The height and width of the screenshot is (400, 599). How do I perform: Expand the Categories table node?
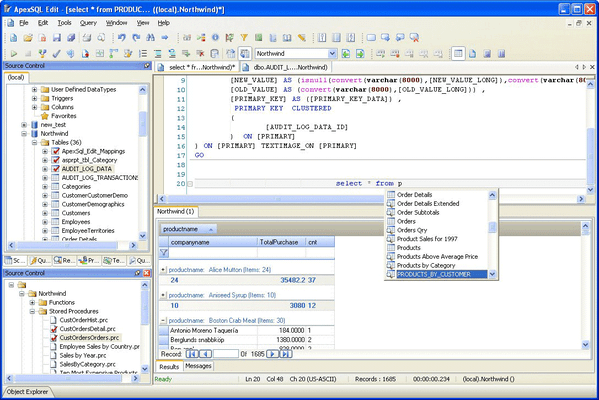tap(45, 187)
